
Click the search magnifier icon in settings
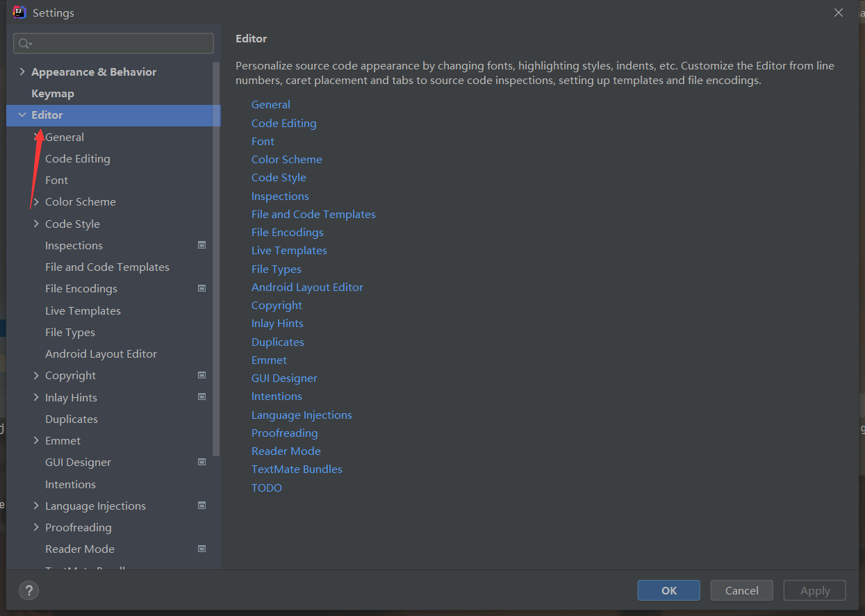pyautogui.click(x=24, y=44)
